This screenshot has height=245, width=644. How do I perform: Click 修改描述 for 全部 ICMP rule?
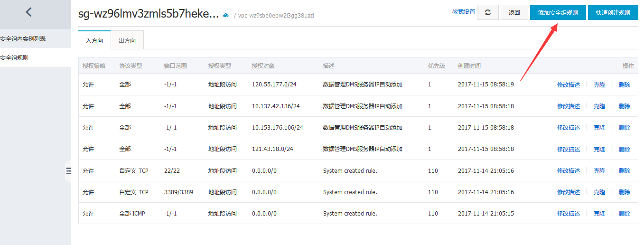pyautogui.click(x=569, y=214)
